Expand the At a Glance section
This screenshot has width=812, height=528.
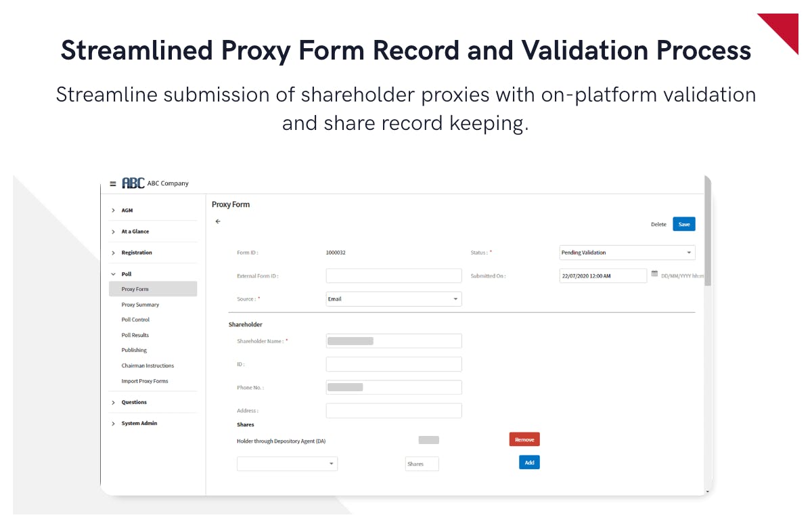point(135,232)
